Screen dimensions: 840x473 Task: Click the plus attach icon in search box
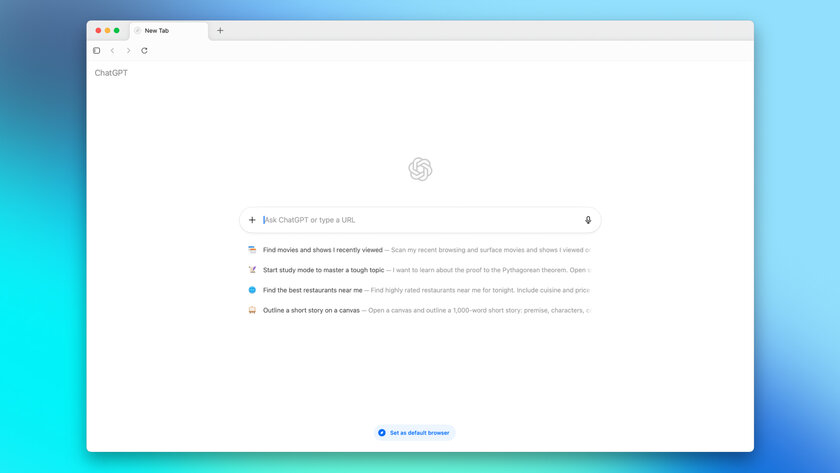pyautogui.click(x=252, y=220)
